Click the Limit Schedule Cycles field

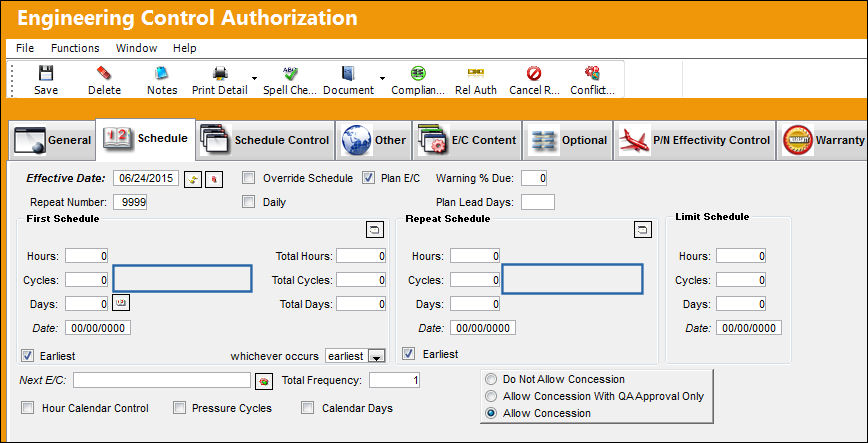click(x=741, y=280)
